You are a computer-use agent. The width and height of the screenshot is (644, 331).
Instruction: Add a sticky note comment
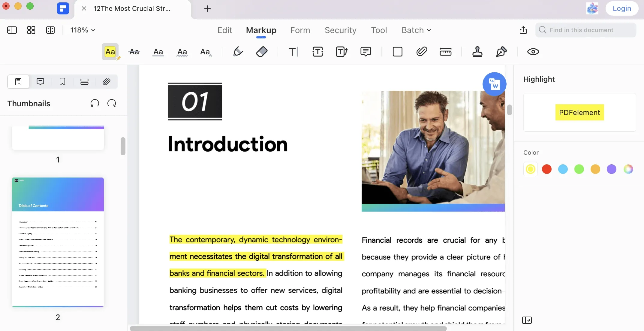pos(366,52)
